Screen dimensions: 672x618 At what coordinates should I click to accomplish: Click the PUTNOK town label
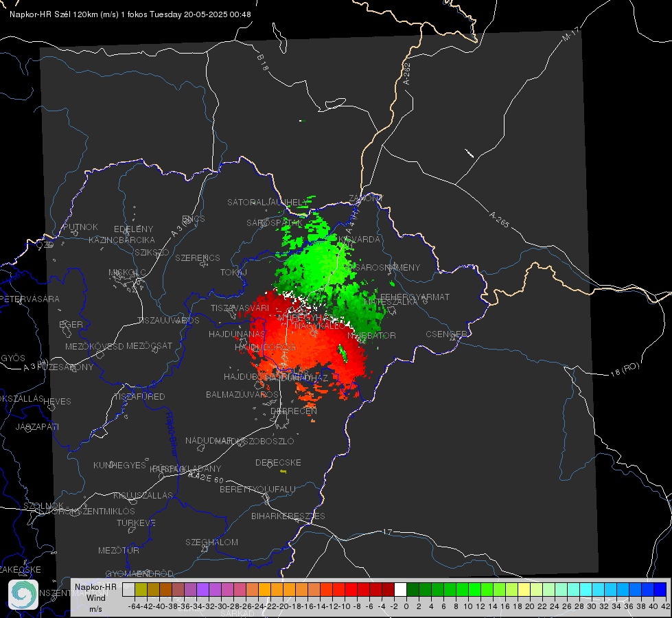80,227
